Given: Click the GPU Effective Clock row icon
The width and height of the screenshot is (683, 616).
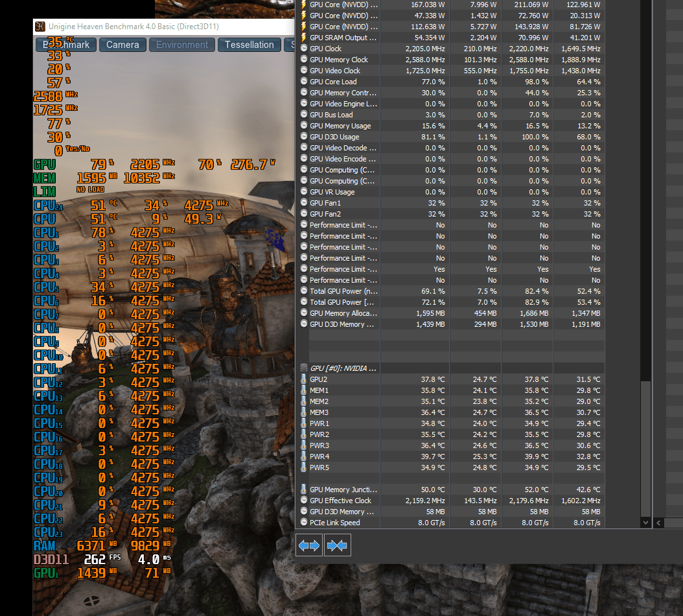Looking at the screenshot, I should pyautogui.click(x=304, y=501).
